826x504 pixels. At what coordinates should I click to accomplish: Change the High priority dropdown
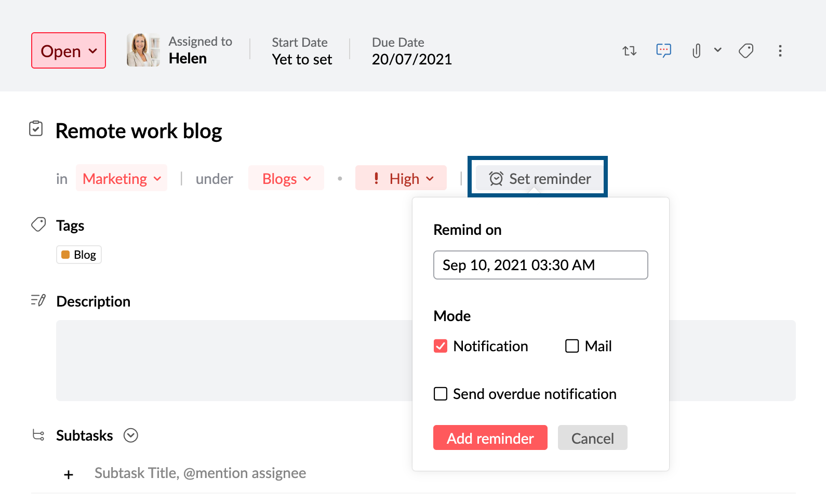point(401,179)
